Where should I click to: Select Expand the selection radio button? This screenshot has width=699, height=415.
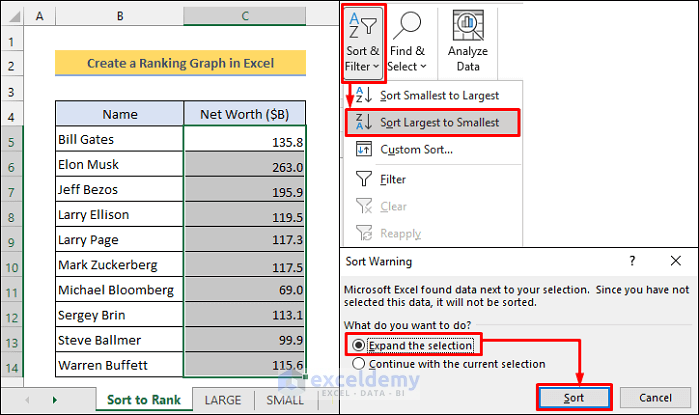[358, 345]
